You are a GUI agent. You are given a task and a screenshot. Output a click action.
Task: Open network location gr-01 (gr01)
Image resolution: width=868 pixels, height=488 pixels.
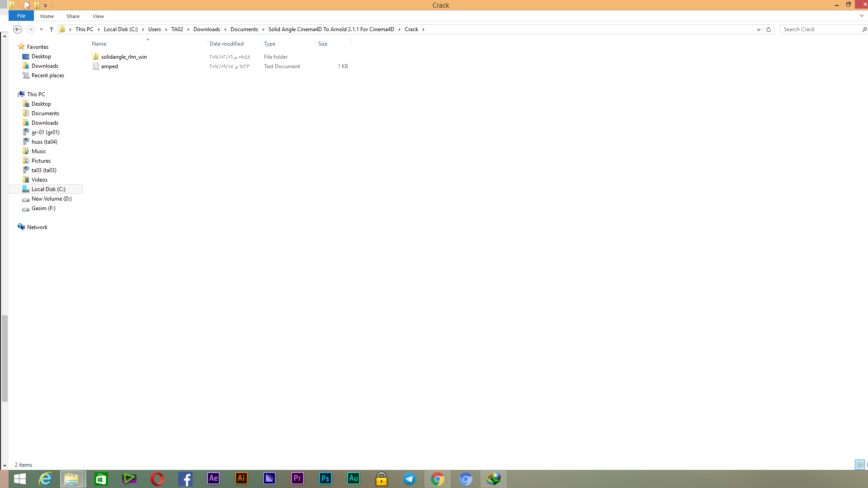click(45, 132)
